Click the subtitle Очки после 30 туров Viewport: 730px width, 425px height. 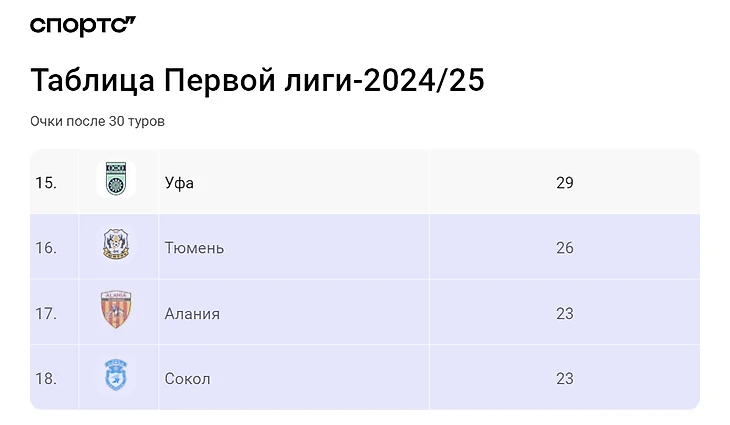click(97, 121)
